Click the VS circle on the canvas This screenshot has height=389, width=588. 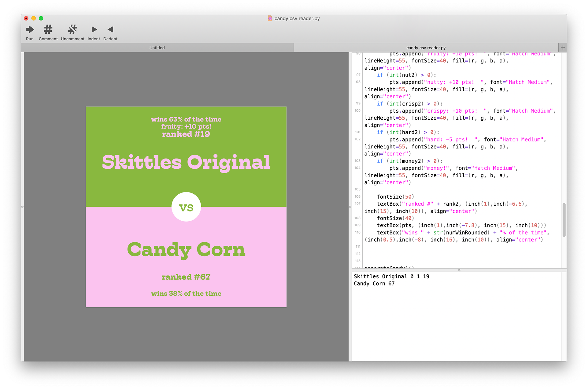186,207
